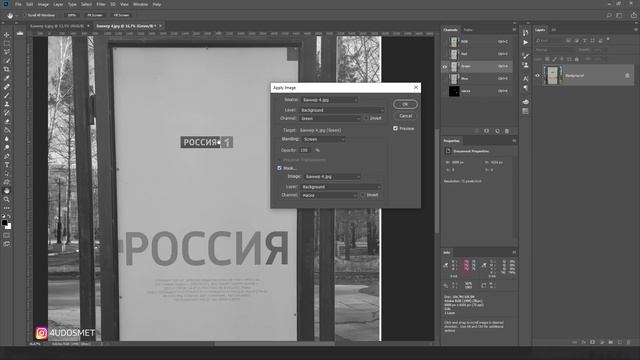Click the Photoshop home logo icon
Viewport: 640px width, 360px height.
[6, 4]
